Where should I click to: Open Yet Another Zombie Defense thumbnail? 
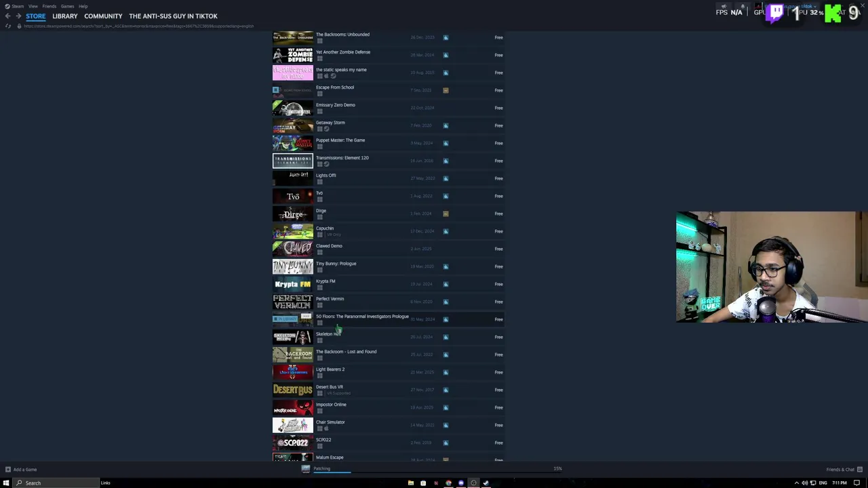click(293, 55)
